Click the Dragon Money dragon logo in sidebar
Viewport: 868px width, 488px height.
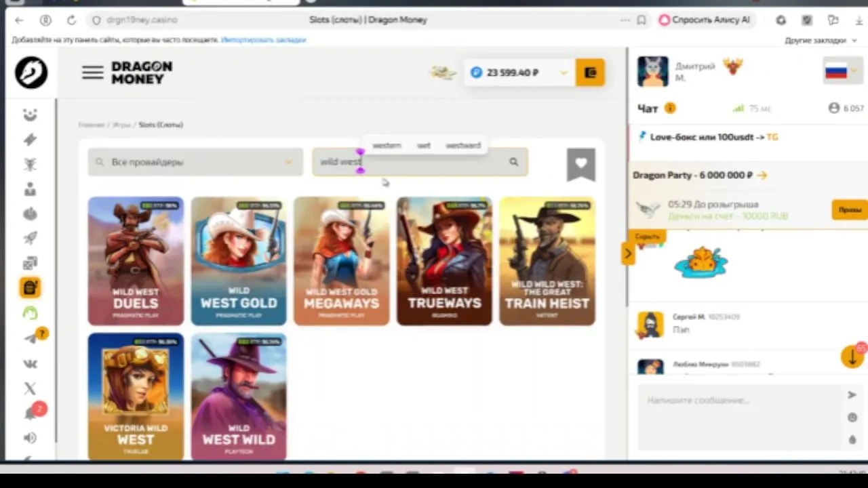pyautogui.click(x=31, y=73)
